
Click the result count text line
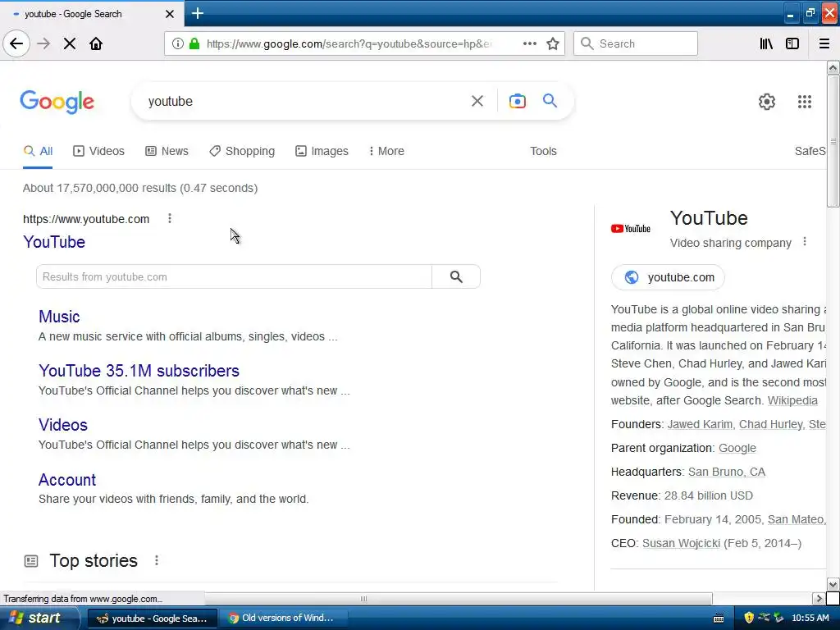[140, 188]
